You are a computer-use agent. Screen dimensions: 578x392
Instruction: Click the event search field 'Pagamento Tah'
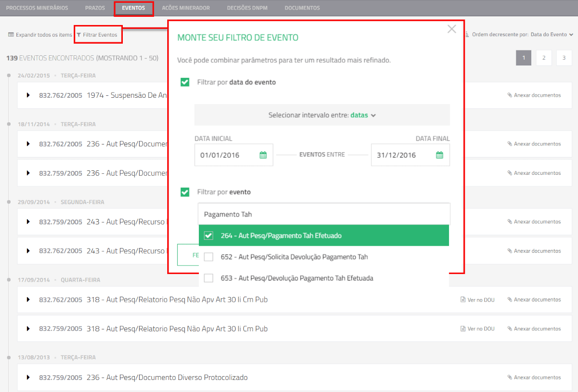click(x=324, y=214)
